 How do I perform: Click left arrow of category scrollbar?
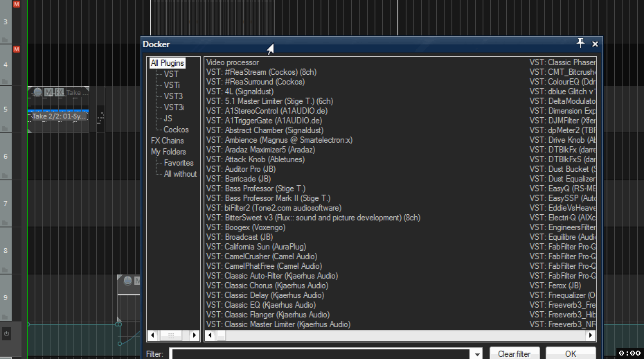[152, 335]
